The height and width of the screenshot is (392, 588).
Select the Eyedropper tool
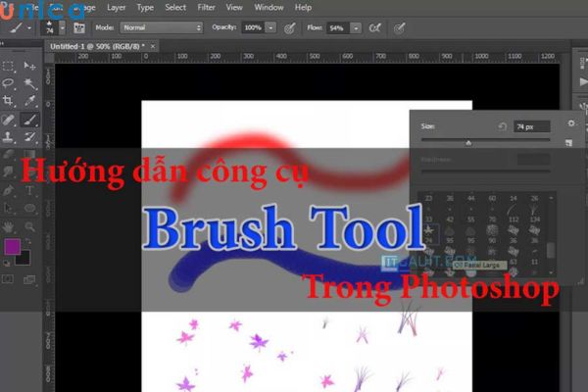29,101
